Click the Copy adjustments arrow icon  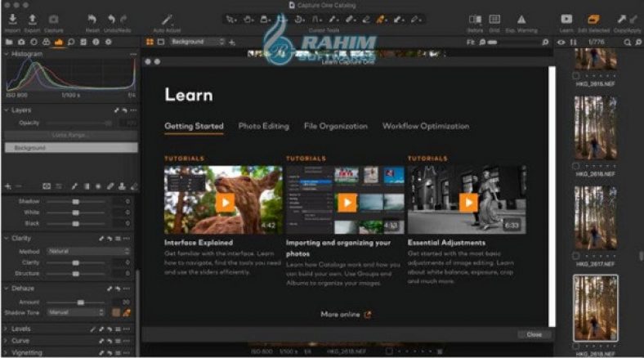point(621,19)
